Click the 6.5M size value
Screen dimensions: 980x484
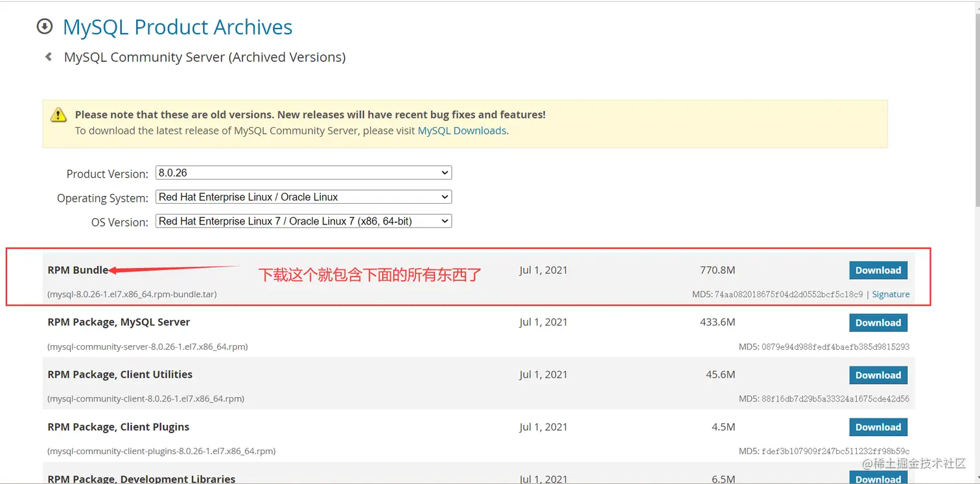pyautogui.click(x=723, y=479)
